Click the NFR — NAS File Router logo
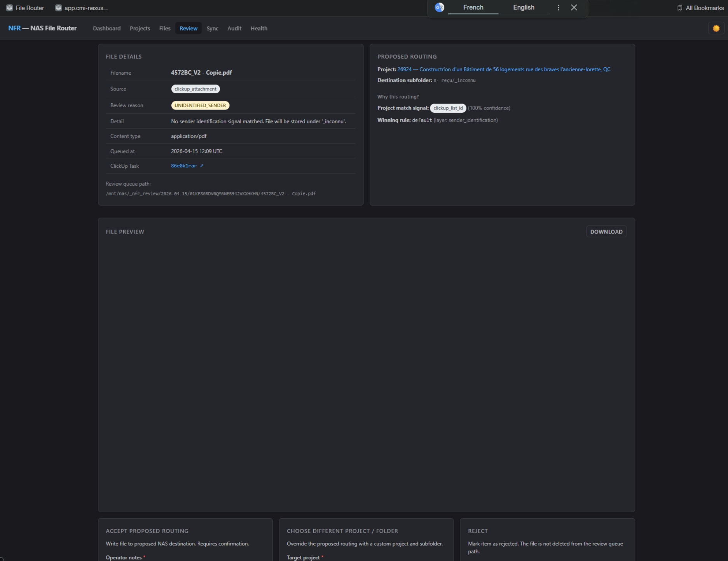Screen dimensions: 728x561 click(x=42, y=28)
